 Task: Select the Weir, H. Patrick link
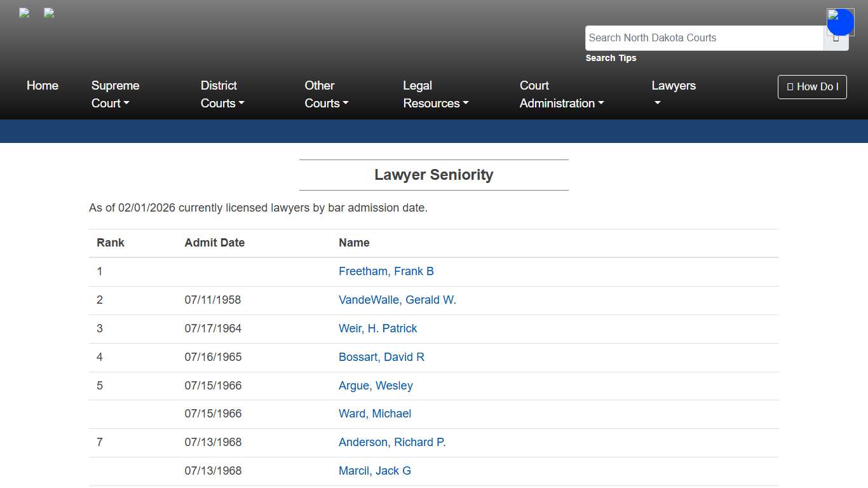pos(377,329)
